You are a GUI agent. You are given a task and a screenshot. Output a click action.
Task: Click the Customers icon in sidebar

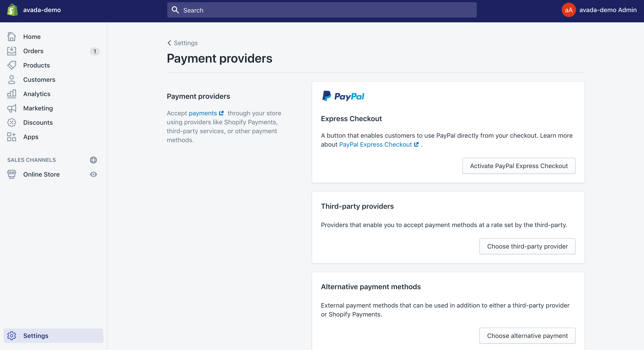12,79
